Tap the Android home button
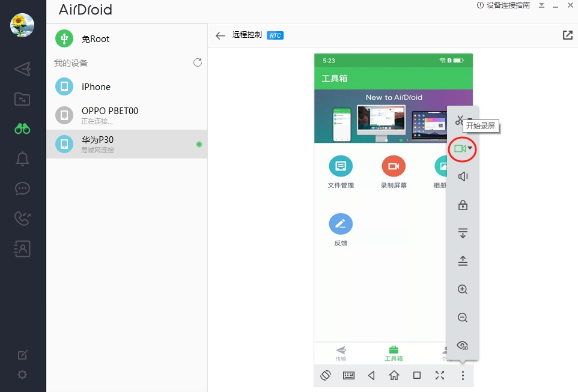578x392 pixels. click(x=394, y=375)
